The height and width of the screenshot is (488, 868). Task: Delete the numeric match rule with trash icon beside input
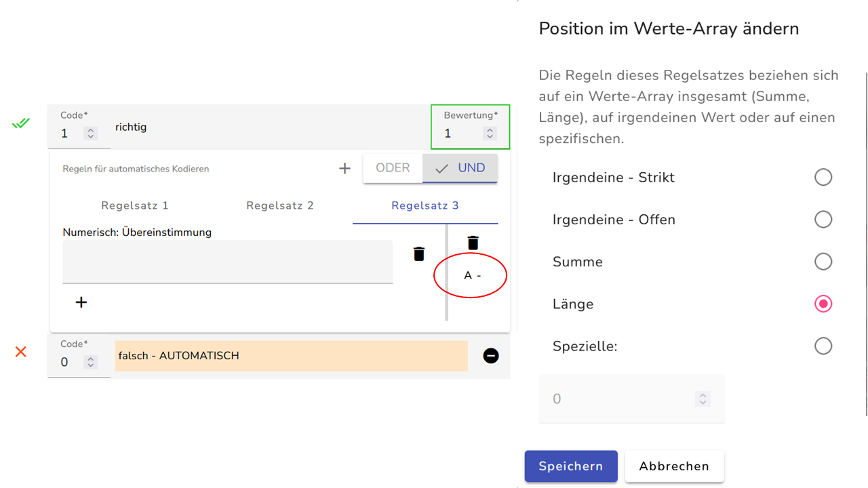click(x=419, y=254)
